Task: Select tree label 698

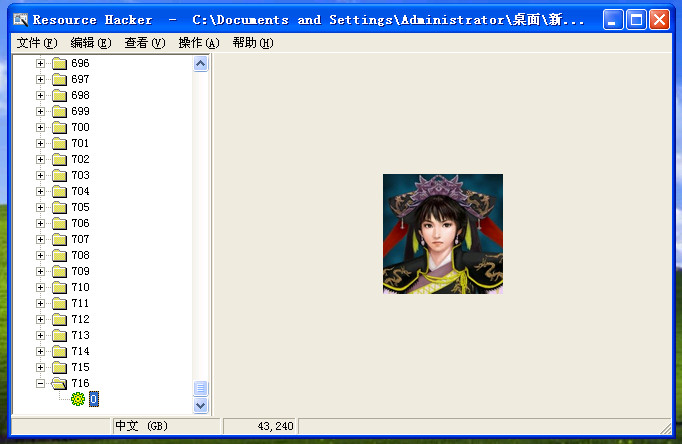Action: point(80,96)
